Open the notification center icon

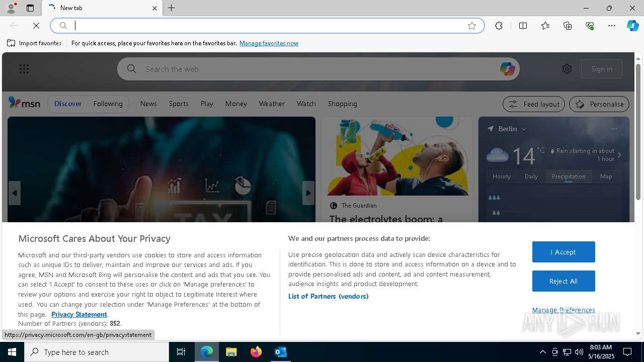click(627, 352)
